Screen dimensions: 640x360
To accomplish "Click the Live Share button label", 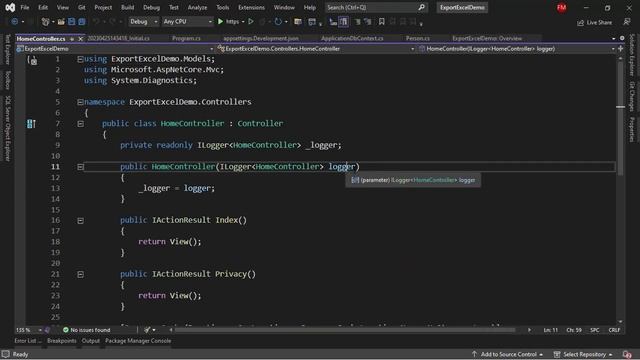I will coord(599,22).
